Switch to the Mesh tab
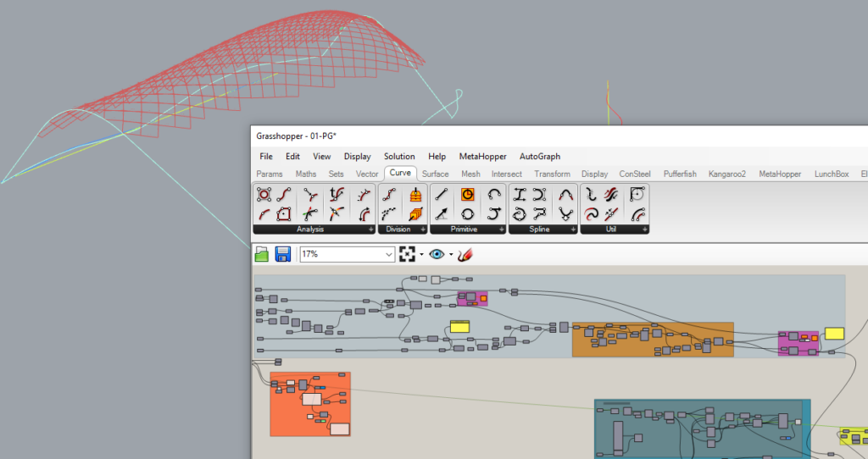868x459 pixels. [x=470, y=174]
